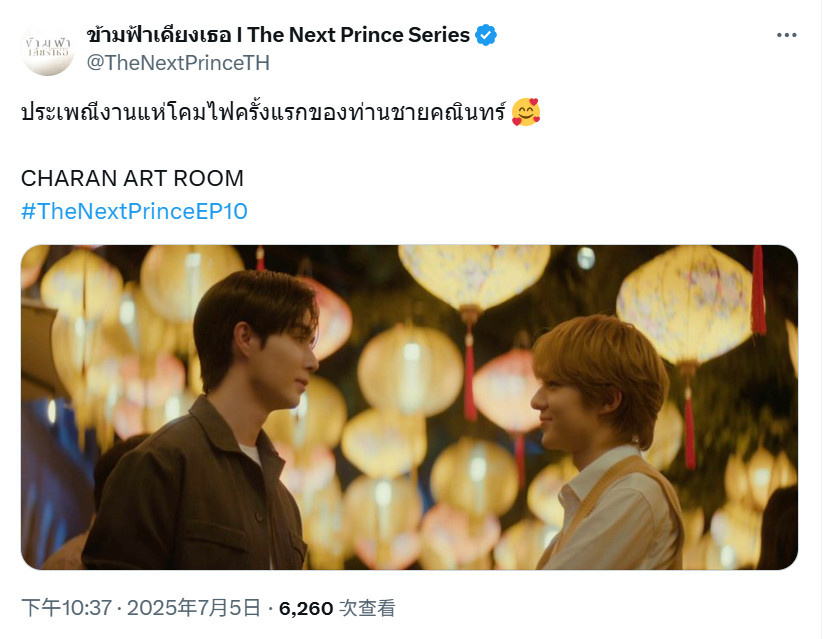The image size is (830, 639).
Task: Select the CHARAN ART ROOM text line
Action: [132, 178]
